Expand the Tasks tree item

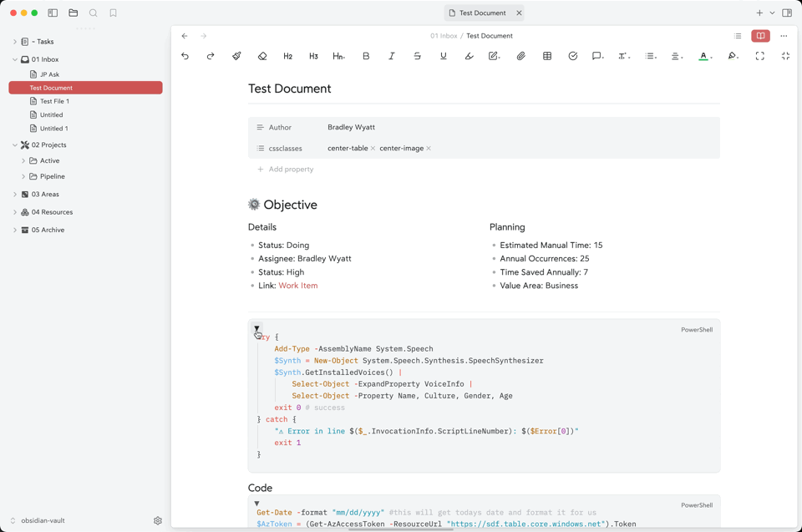coord(15,42)
